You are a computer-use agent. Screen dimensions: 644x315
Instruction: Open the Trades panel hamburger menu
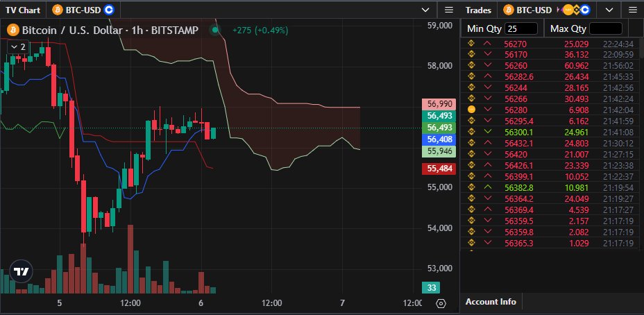[x=633, y=10]
